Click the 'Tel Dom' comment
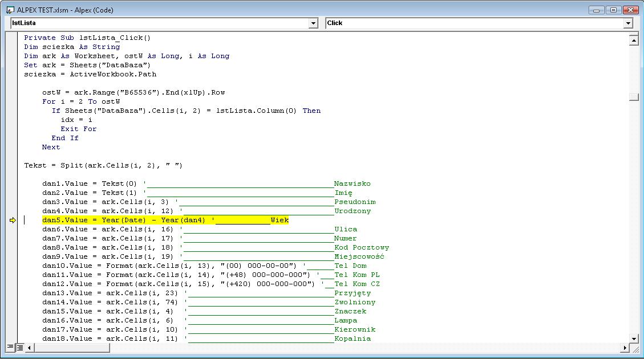 350,266
